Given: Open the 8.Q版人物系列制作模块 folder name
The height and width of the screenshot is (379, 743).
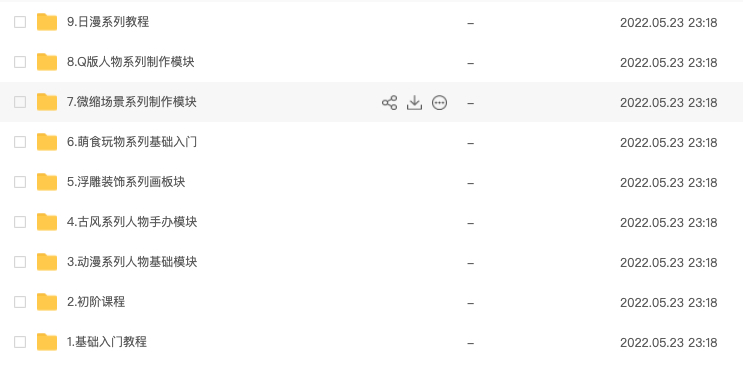Looking at the screenshot, I should 131,62.
